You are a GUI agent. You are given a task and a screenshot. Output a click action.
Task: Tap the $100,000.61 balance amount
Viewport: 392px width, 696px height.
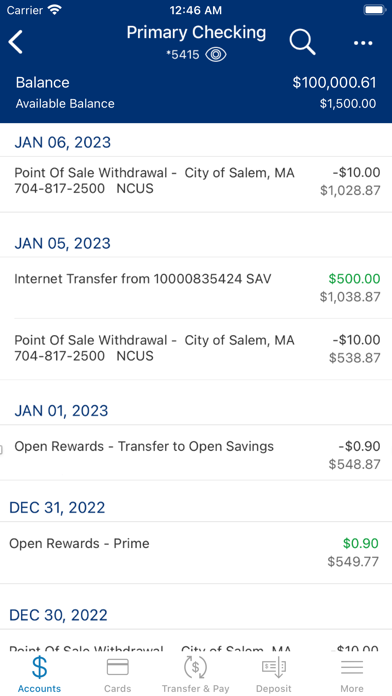coord(334,83)
